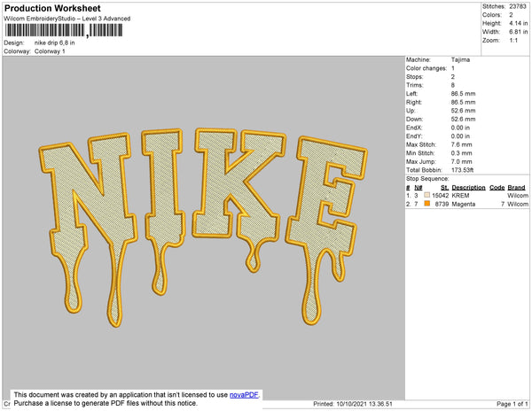Click the height value 4.14 in
This screenshot has width=532, height=411.
click(x=518, y=23)
